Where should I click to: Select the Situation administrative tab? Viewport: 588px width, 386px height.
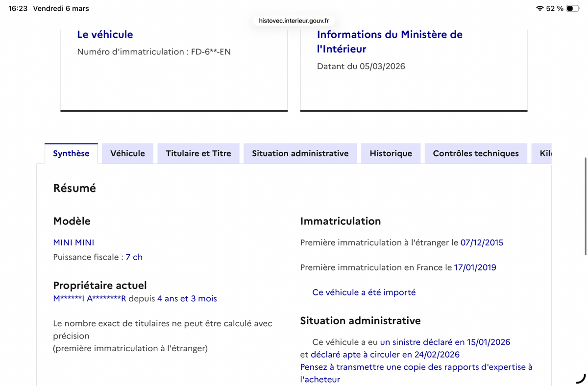pos(300,153)
